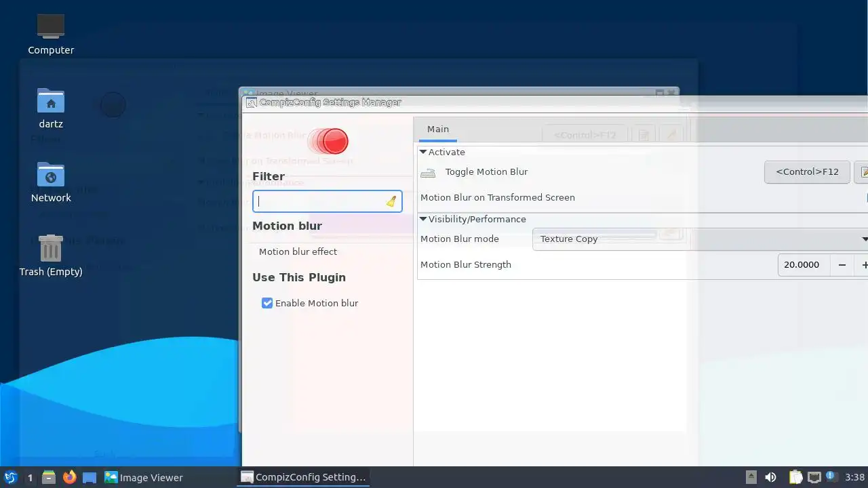
Task: Open the Motion Blur mode dropdown
Action: [x=700, y=239]
